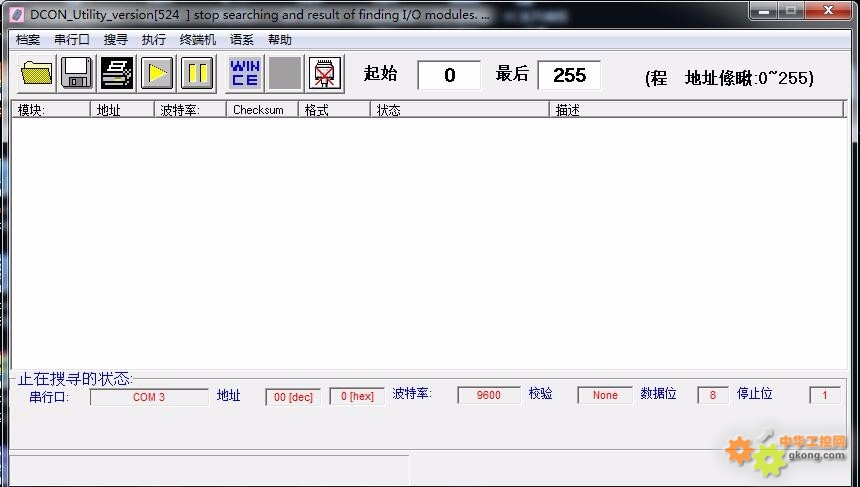Click the save floppy disk icon

(x=77, y=74)
